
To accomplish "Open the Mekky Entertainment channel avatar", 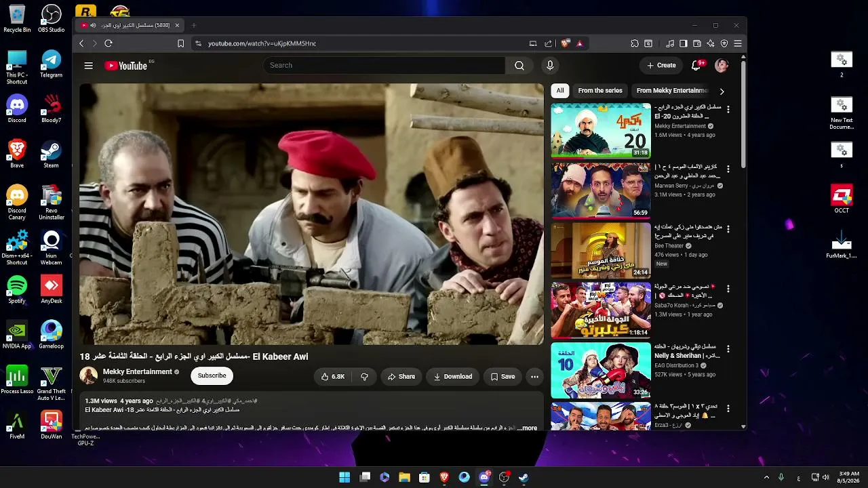I will [89, 375].
